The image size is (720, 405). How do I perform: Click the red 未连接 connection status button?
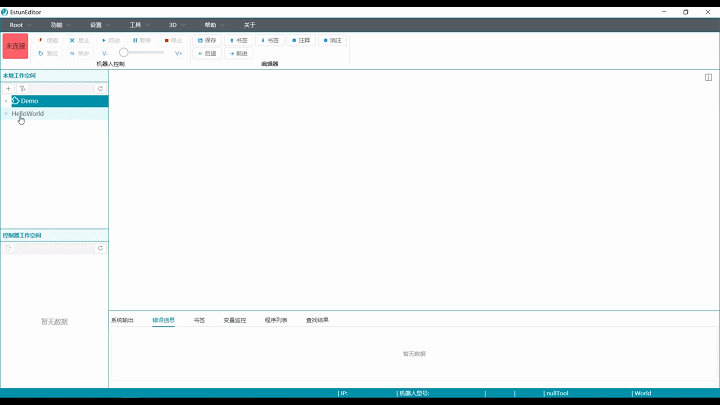pyautogui.click(x=15, y=46)
